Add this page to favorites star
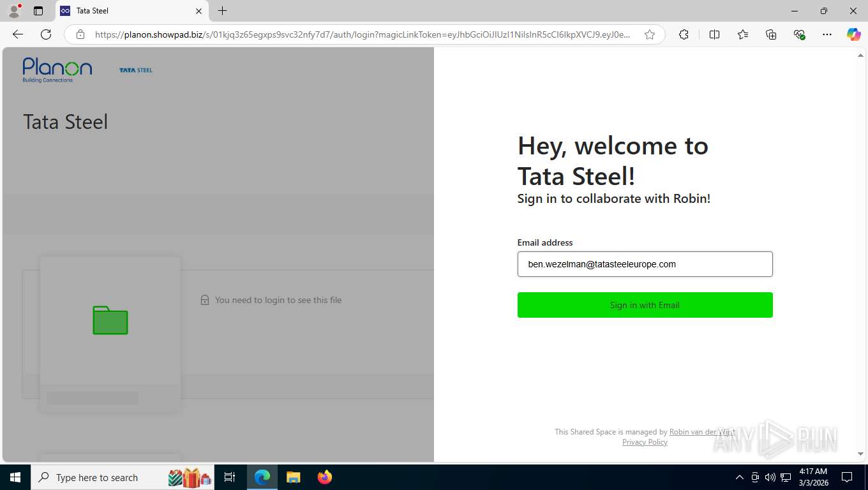868x490 pixels. [650, 34]
